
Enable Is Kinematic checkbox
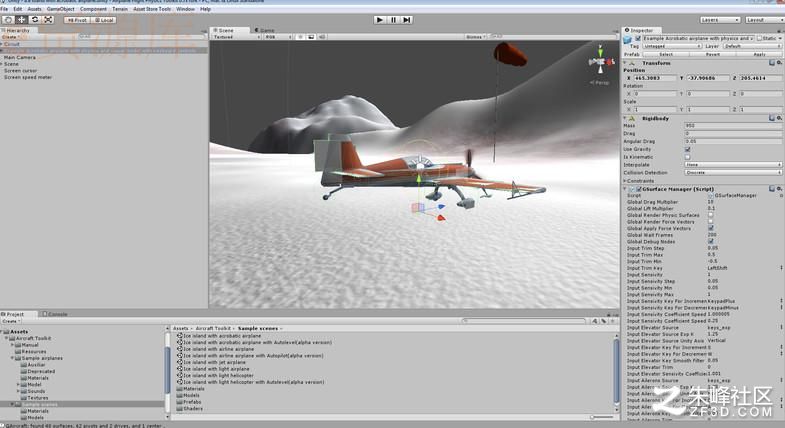click(x=687, y=157)
